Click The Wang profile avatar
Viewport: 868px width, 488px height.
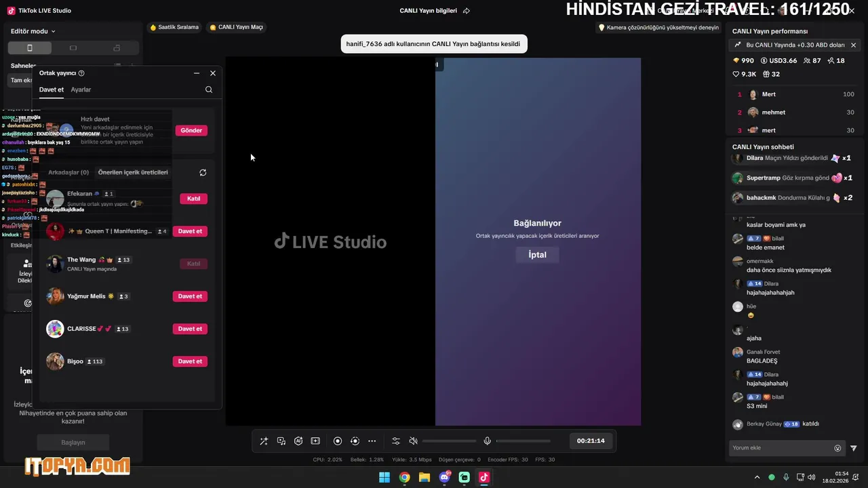click(x=55, y=264)
